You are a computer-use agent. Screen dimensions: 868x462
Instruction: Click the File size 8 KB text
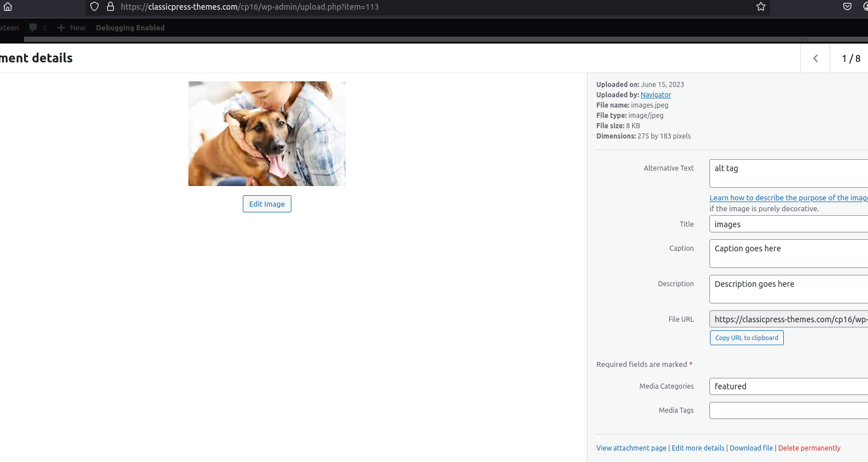click(x=618, y=126)
